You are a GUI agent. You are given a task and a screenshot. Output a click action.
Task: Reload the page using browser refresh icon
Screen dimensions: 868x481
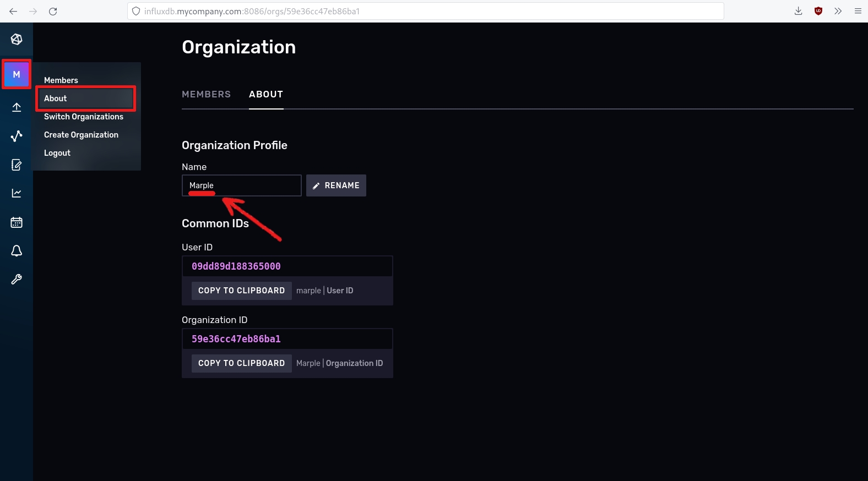(53, 11)
